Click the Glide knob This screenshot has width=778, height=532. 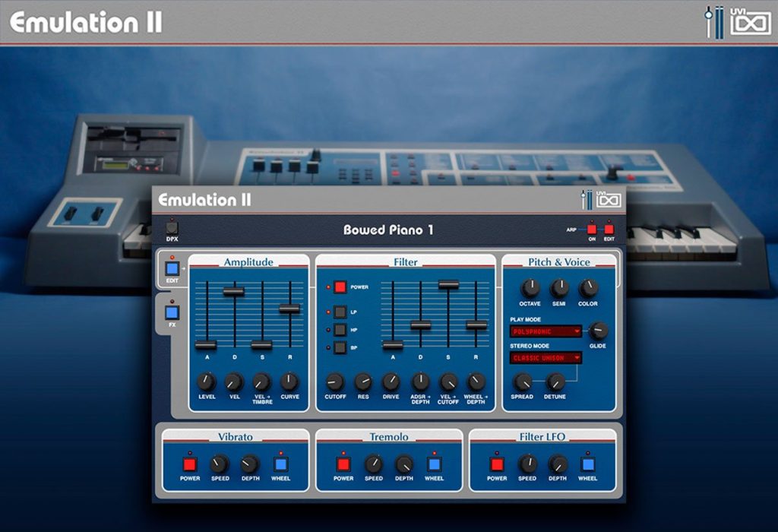pos(598,331)
